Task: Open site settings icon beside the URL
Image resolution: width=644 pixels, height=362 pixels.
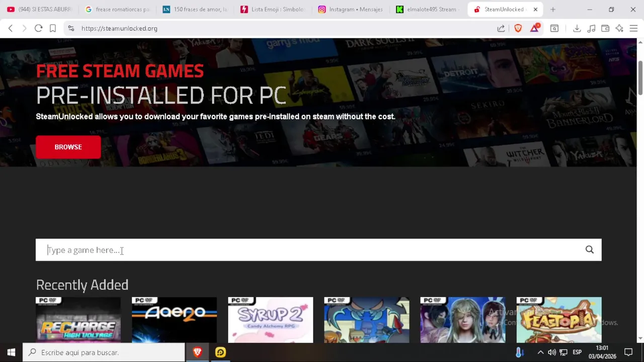Action: pos(71,29)
